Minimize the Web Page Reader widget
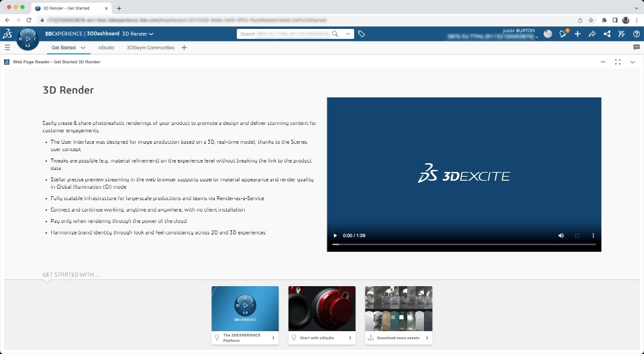Image resolution: width=644 pixels, height=354 pixels. tap(603, 62)
